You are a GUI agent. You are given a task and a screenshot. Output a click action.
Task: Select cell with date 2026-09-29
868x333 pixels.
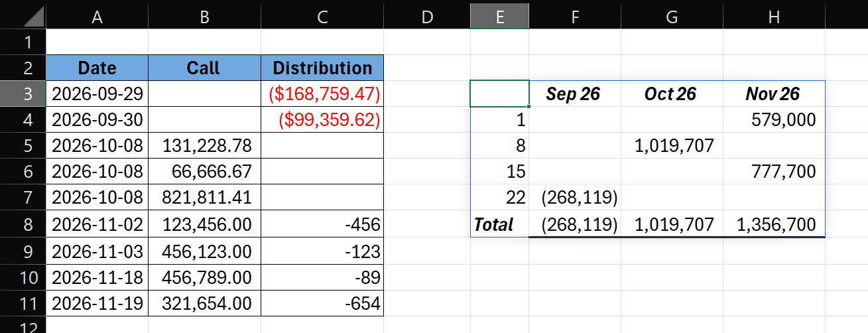97,94
